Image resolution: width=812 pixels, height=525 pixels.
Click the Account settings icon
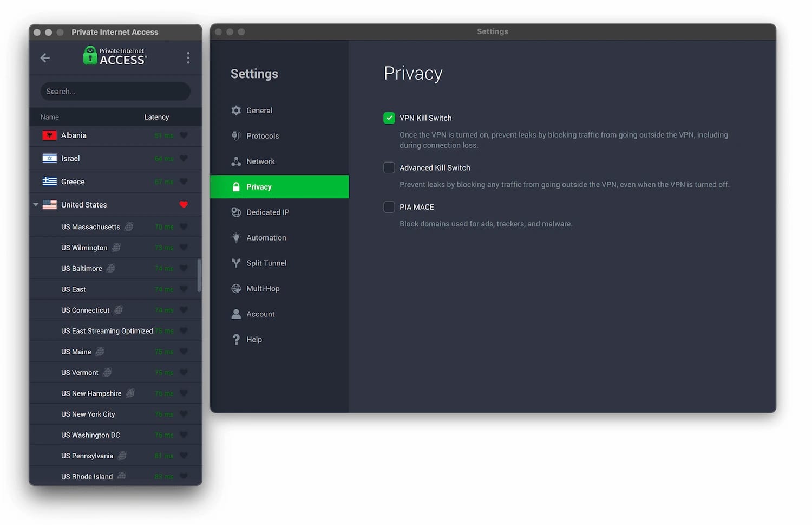(x=236, y=314)
